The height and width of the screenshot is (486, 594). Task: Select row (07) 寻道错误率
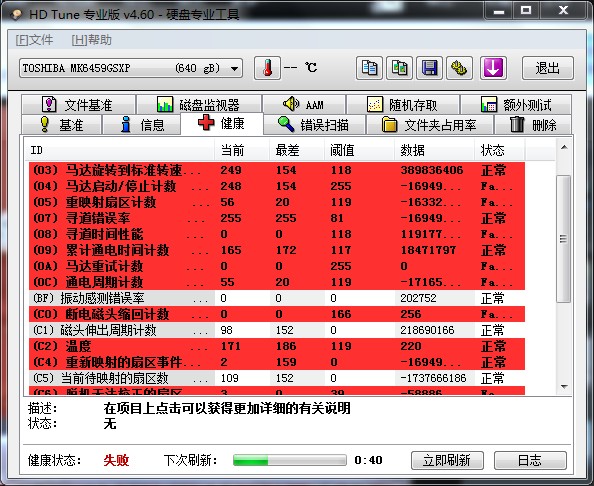point(277,218)
